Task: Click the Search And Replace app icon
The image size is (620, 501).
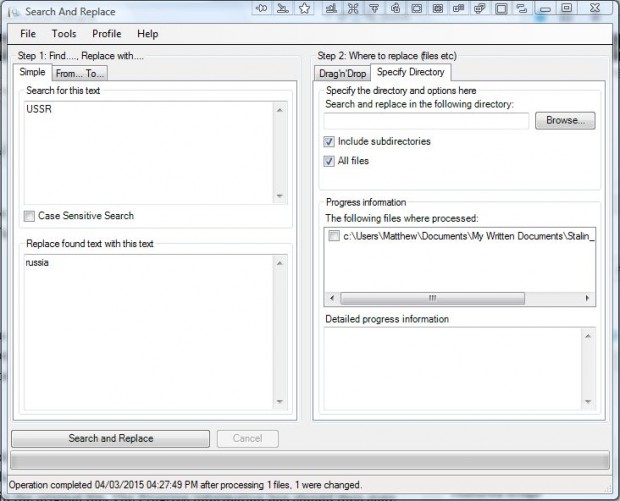Action: point(14,12)
